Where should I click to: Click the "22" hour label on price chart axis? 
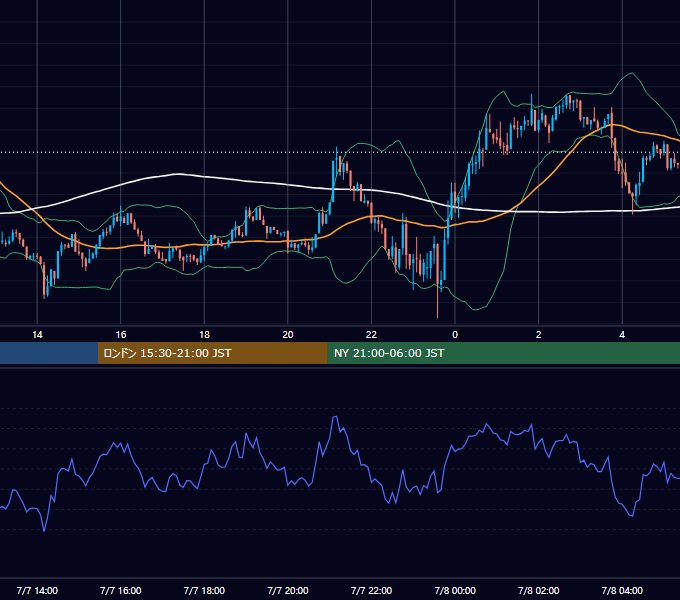click(x=371, y=334)
